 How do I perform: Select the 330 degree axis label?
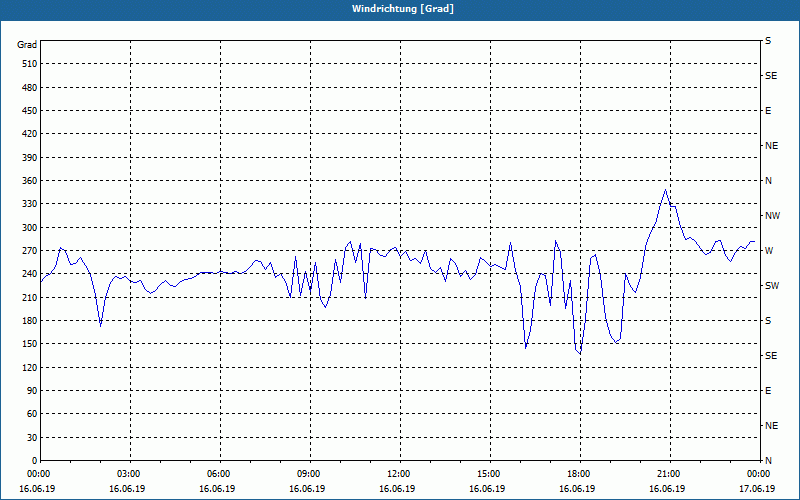tap(30, 204)
